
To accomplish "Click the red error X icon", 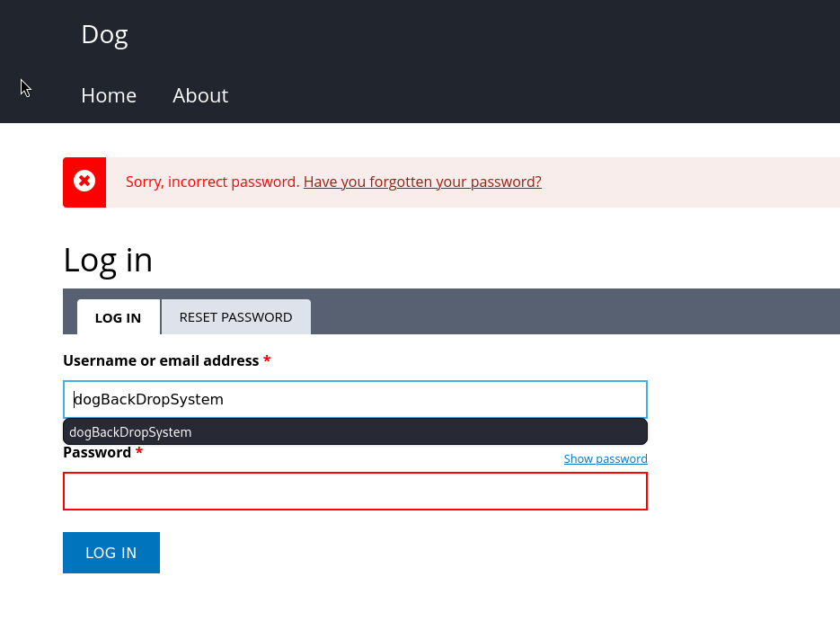I will point(84,182).
